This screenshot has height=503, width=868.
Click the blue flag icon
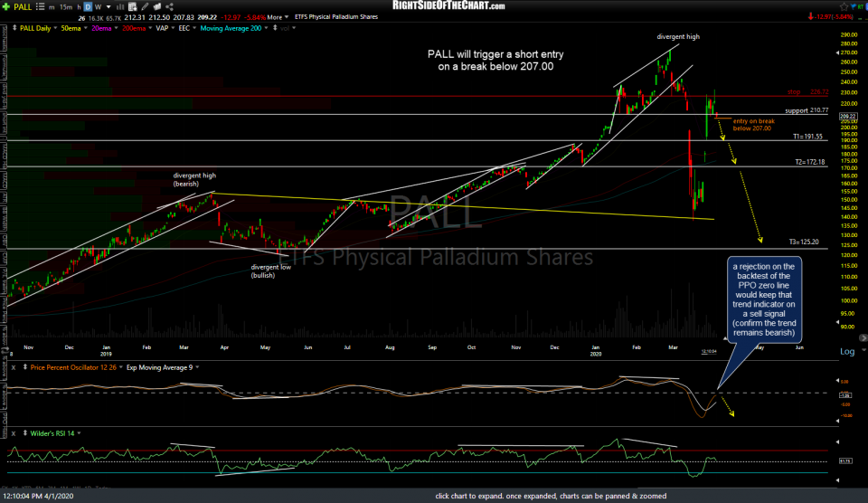(854, 6)
